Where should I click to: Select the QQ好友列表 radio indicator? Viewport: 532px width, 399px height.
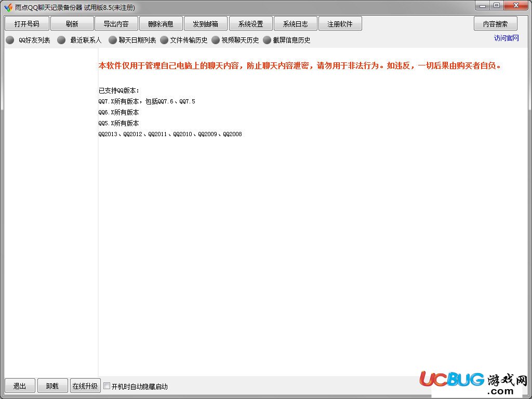(10, 40)
